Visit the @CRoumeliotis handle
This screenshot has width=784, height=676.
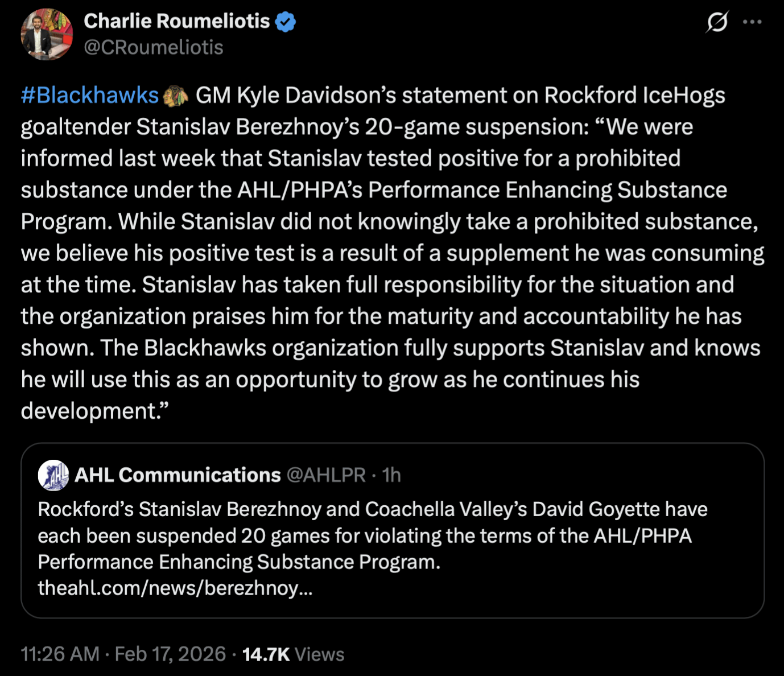(x=153, y=47)
